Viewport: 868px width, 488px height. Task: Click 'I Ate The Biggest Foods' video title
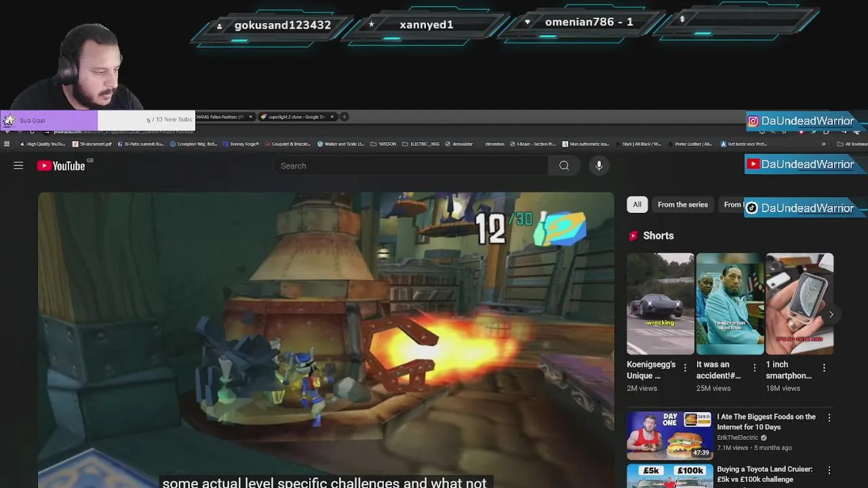[766, 422]
